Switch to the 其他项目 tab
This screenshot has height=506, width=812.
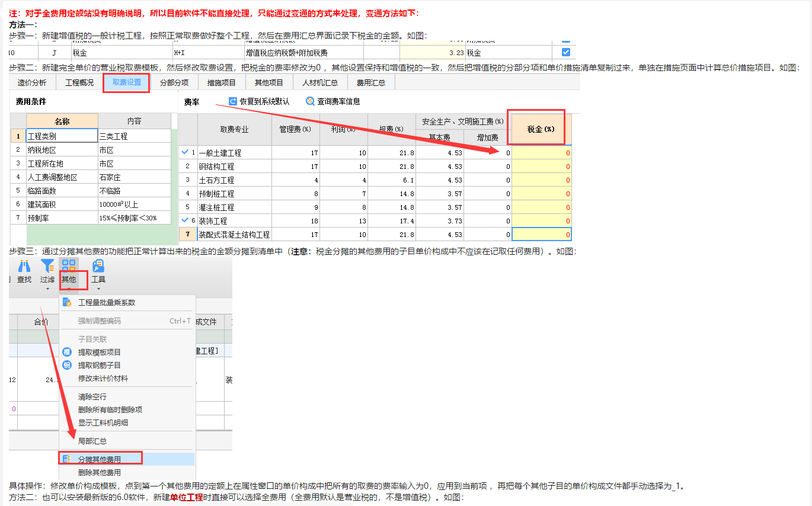point(269,82)
